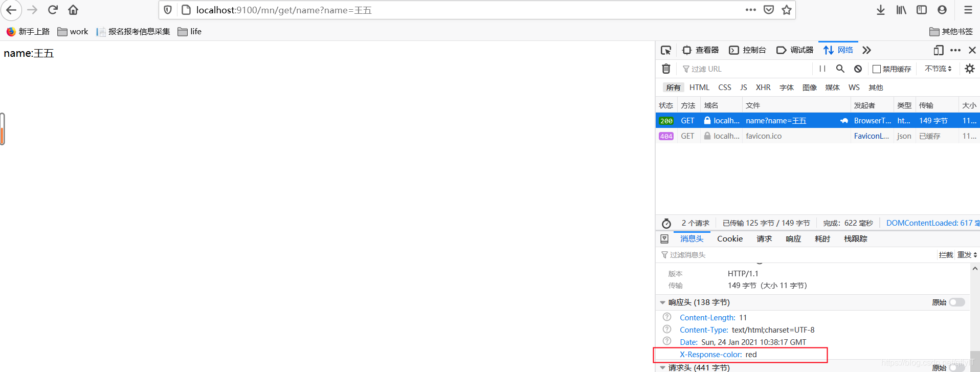Filter requests by HTML
The height and width of the screenshot is (372, 980).
pyautogui.click(x=699, y=87)
